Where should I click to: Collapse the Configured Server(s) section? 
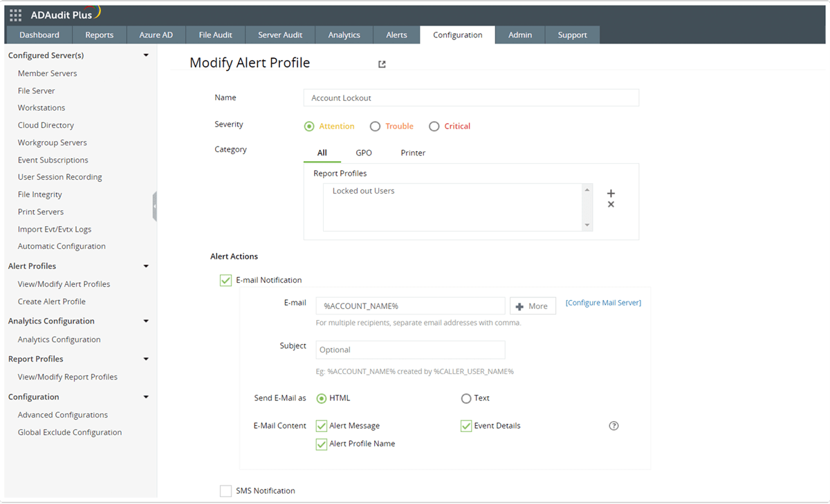[146, 55]
